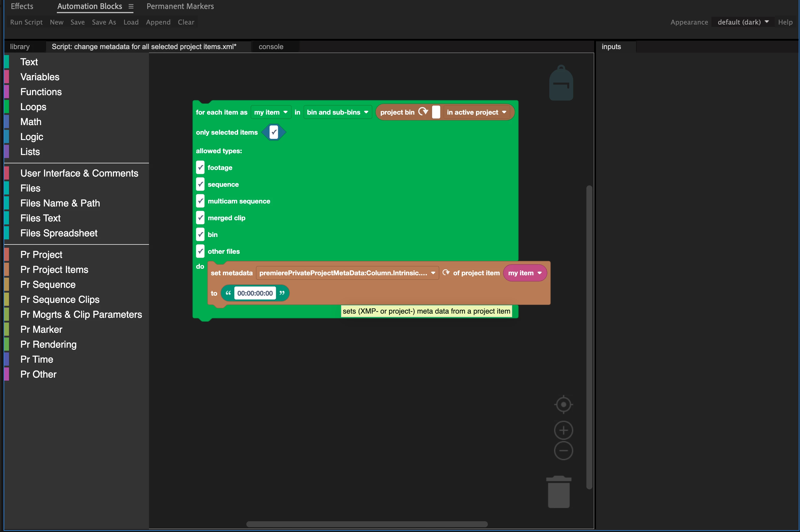The height and width of the screenshot is (532, 800).
Task: Toggle the only selected items checkbox
Action: [x=274, y=132]
